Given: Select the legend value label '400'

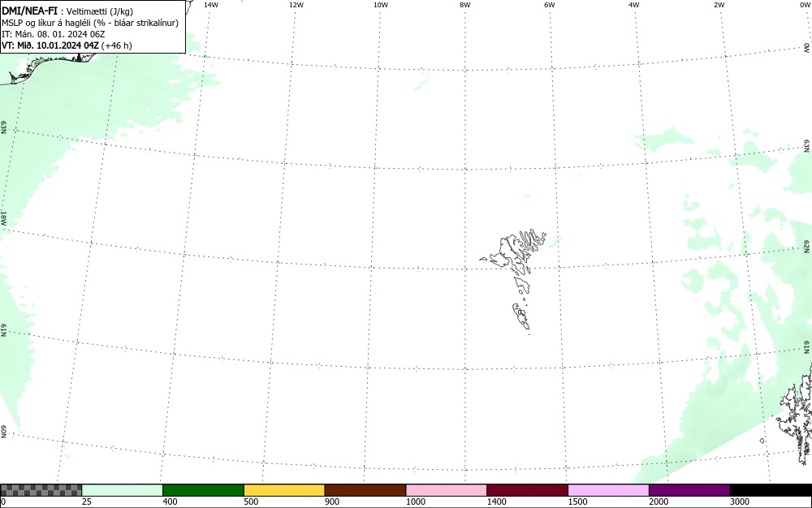Looking at the screenshot, I should pyautogui.click(x=170, y=502).
